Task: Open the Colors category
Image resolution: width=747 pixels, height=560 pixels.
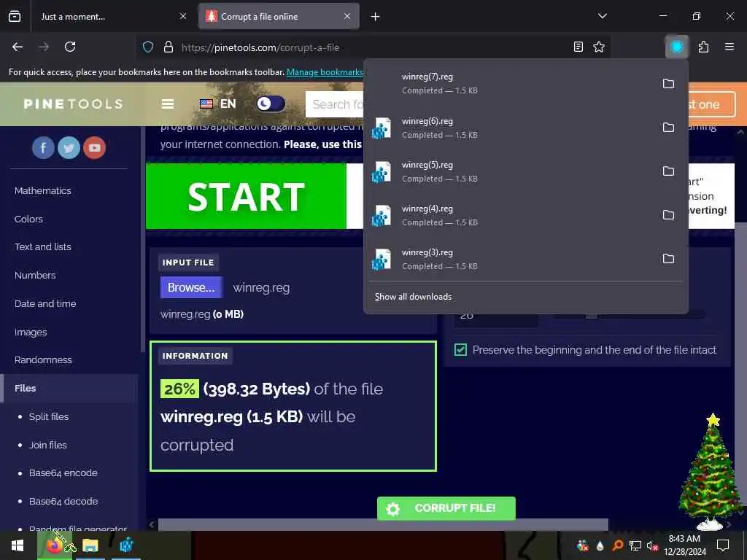Action: point(28,219)
